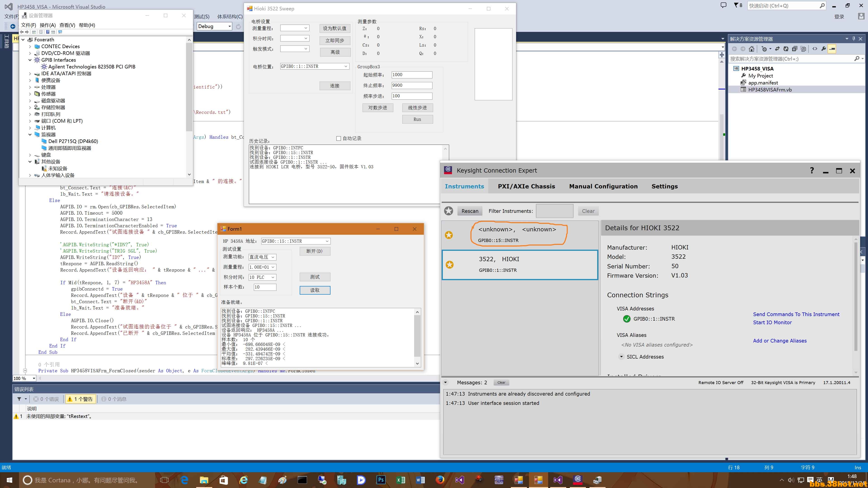Open 积分时间 10 PLC dropdown in Form1
This screenshot has height=488, width=868.
(273, 277)
